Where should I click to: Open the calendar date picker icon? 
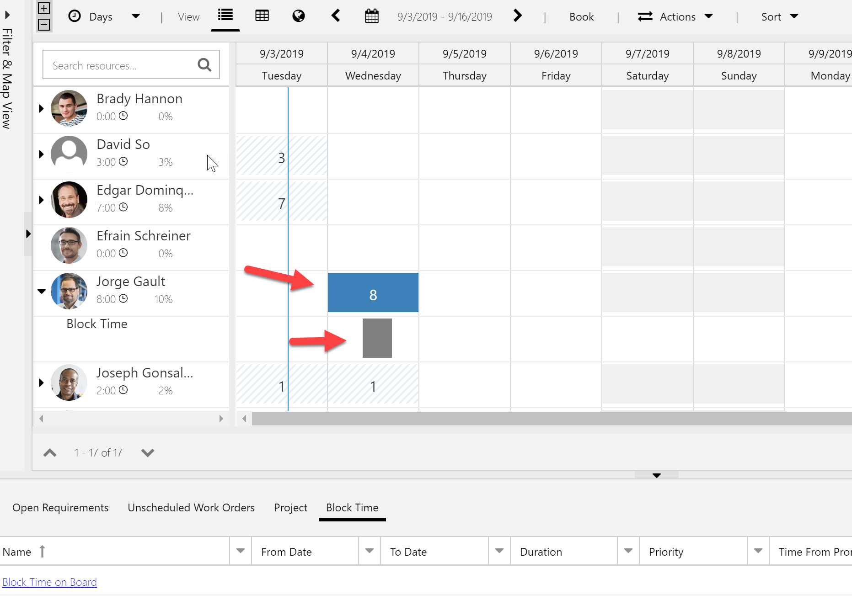[372, 16]
